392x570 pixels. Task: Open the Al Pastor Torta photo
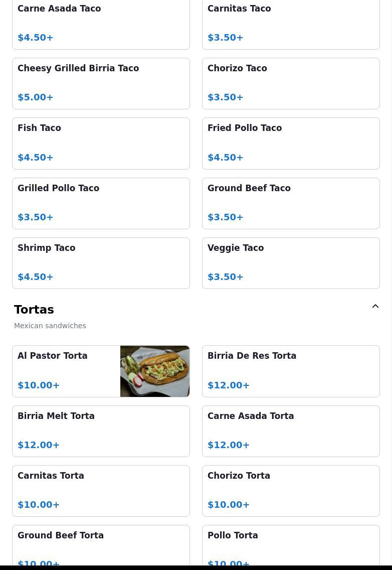[155, 371]
